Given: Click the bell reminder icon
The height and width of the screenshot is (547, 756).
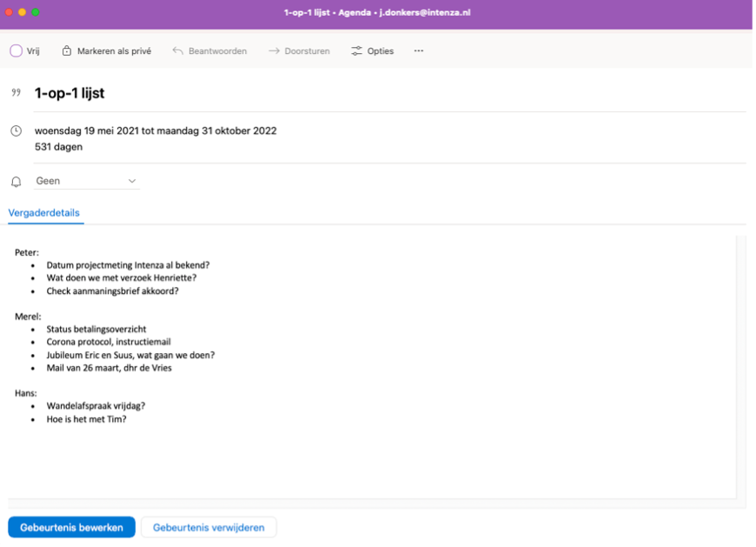Looking at the screenshot, I should coord(15,181).
